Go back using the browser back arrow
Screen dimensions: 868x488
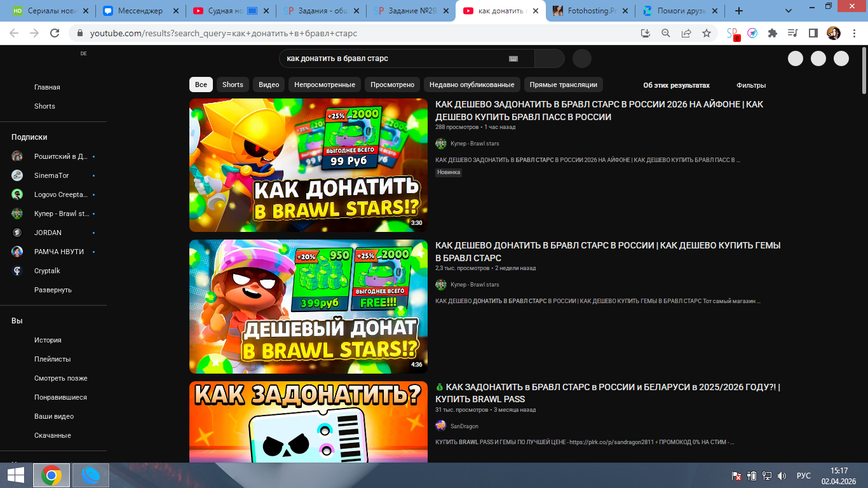tap(14, 33)
